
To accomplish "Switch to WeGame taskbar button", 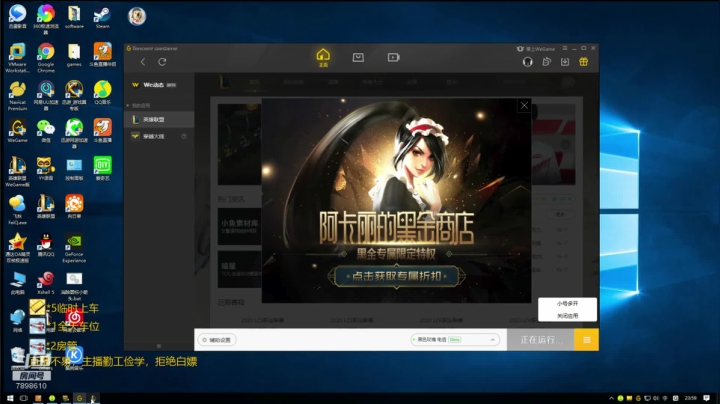I will pyautogui.click(x=79, y=398).
